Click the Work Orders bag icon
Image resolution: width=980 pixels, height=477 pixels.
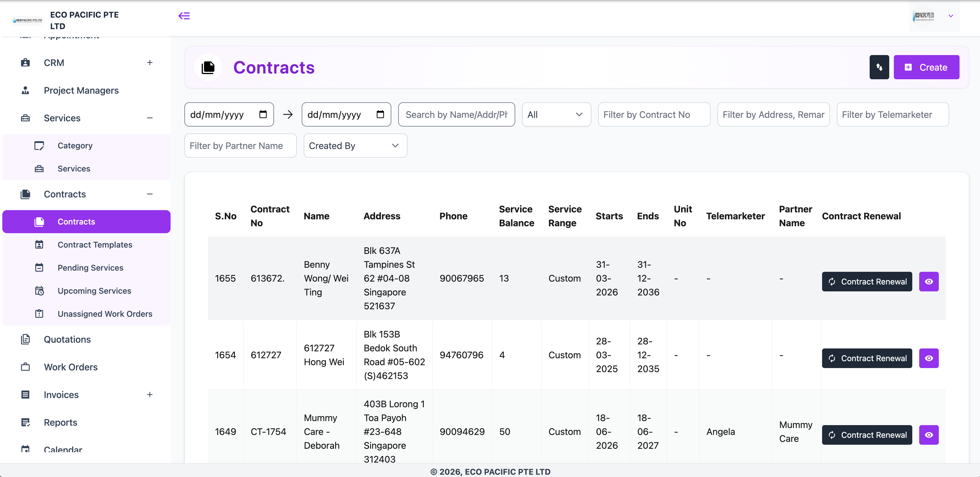(x=25, y=367)
